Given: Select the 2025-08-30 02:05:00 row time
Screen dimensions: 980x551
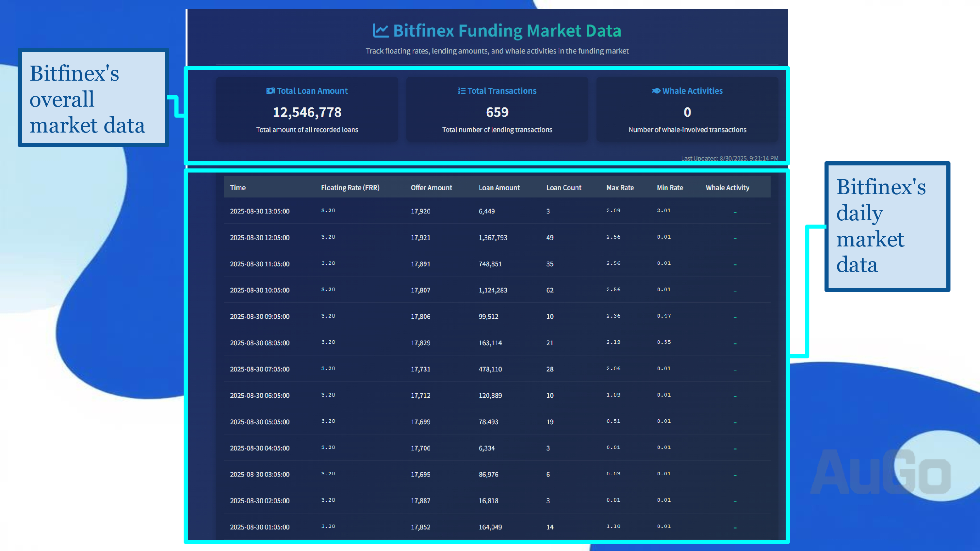Looking at the screenshot, I should tap(259, 500).
